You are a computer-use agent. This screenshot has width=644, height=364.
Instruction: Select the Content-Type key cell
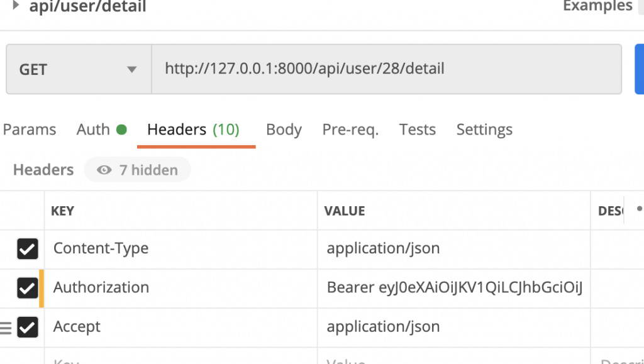[101, 248]
